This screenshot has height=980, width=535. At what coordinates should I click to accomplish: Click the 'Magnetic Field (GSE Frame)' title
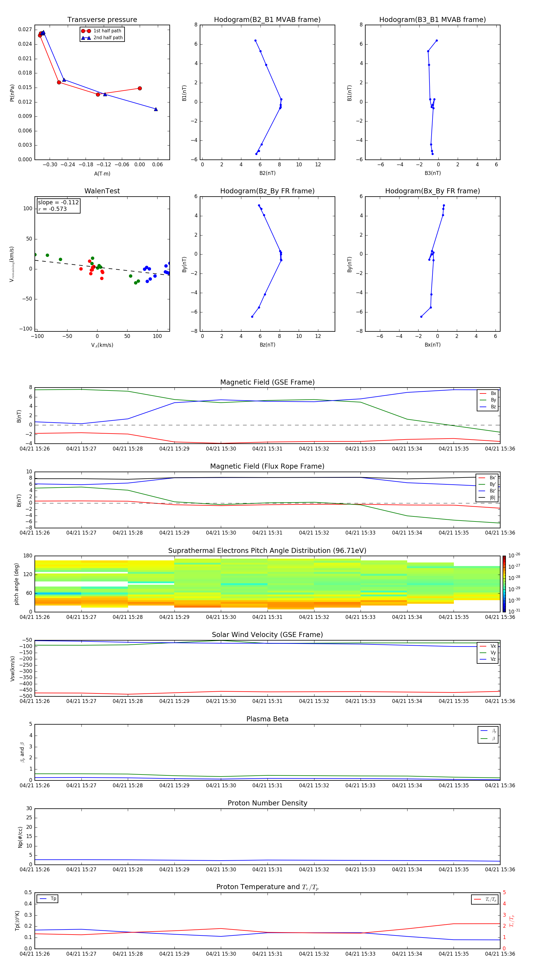point(267,382)
